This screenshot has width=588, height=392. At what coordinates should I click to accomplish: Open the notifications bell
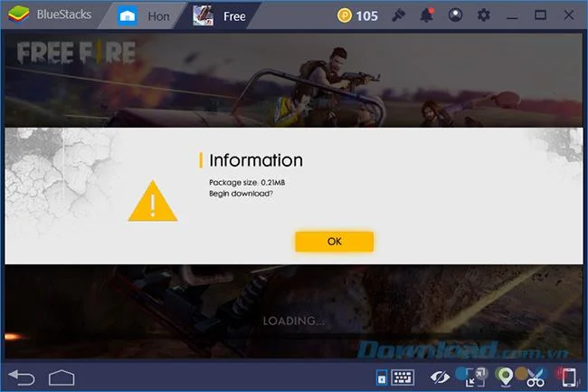pos(427,15)
